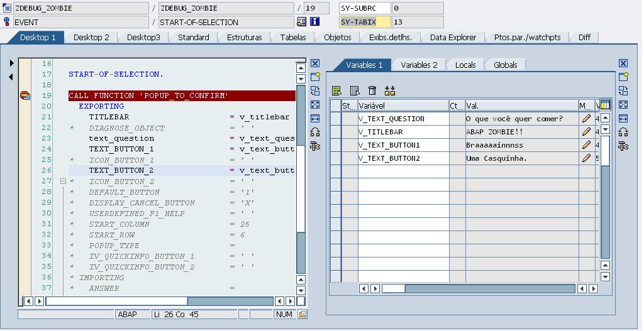Select the row selector for V_TEXT_QUESTION

[336, 119]
